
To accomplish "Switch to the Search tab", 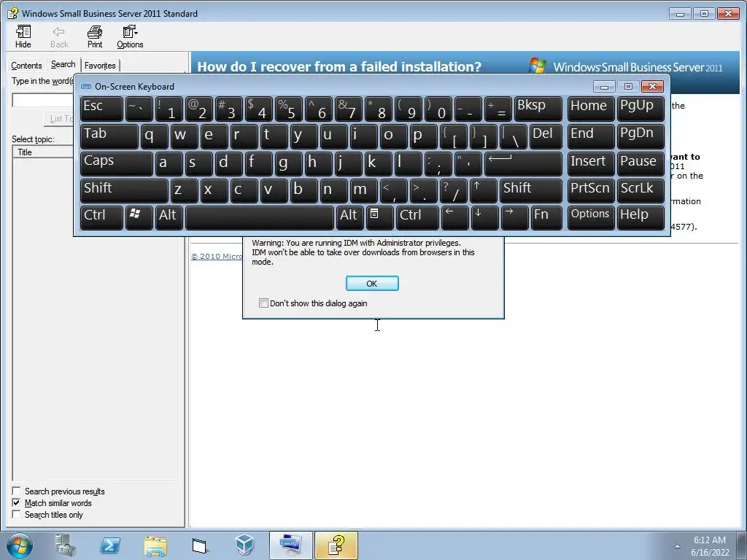I will (63, 64).
